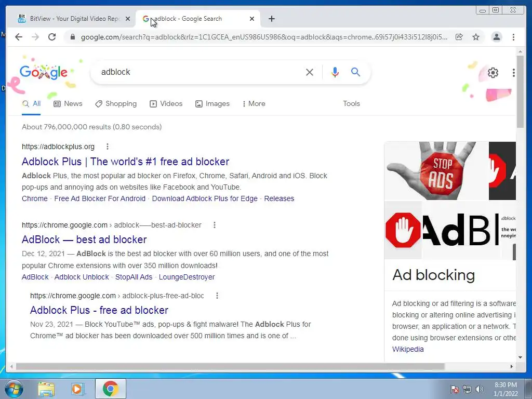This screenshot has width=532, height=399.
Task: Click the address bar URL
Action: [x=264, y=37]
